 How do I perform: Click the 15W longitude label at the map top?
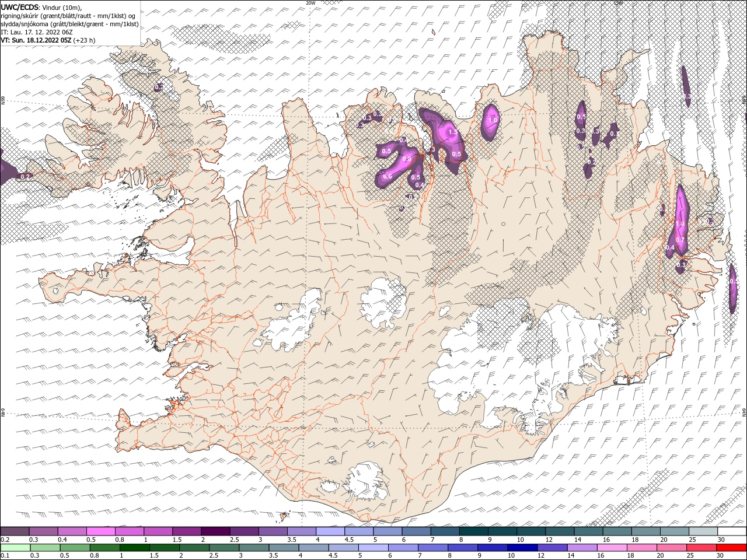click(x=618, y=3)
